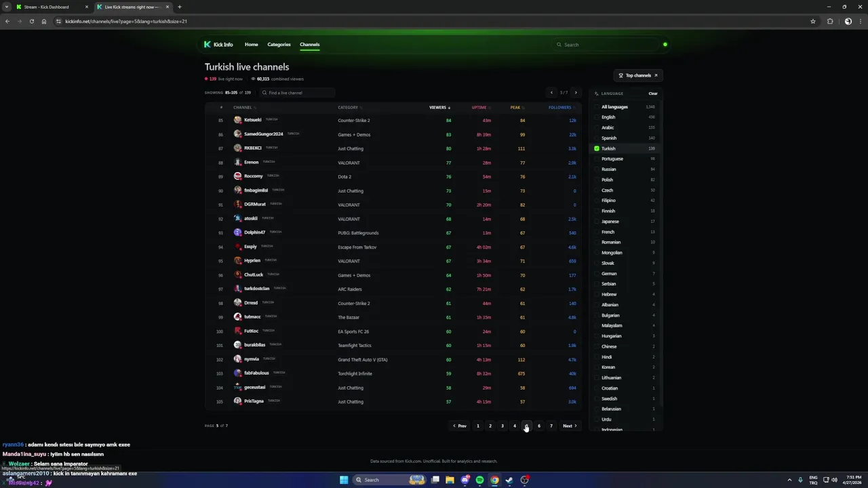
Task: Open the SamedGungor2024 avatar
Action: coord(237,134)
